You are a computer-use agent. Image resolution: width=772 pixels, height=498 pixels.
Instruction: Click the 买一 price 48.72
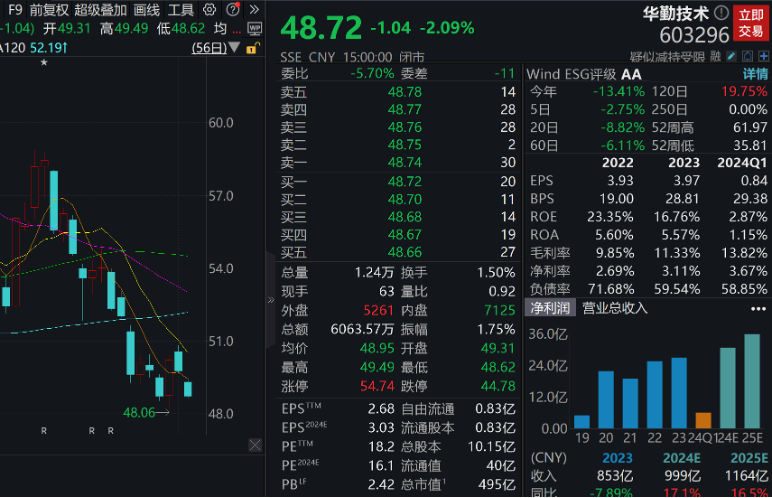coord(404,182)
